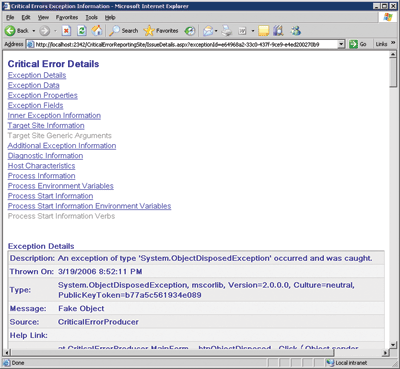Go to Home page icon
Viewport: 400px width, 369px height.
97,31
